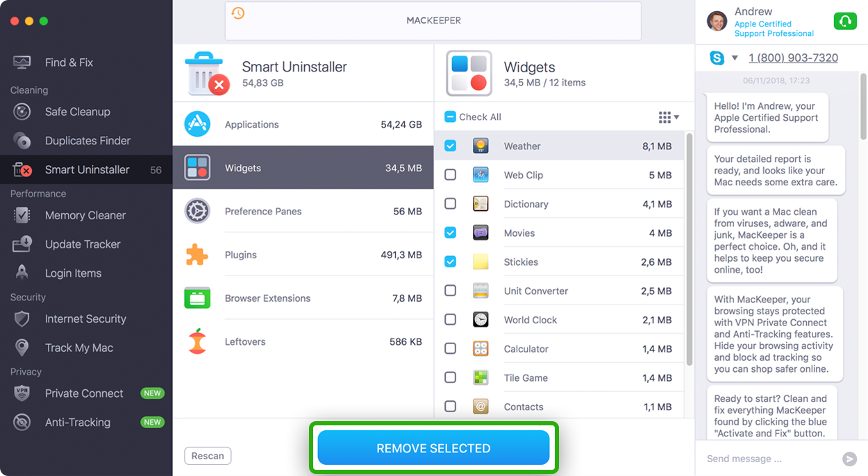Click the Movies widget icon
Screen dimensions: 868x476
481,233
